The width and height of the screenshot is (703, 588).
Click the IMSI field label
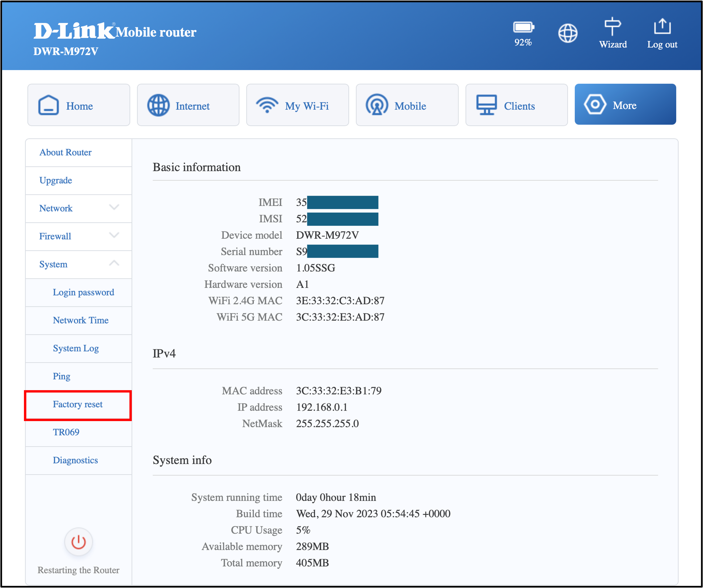tap(270, 219)
